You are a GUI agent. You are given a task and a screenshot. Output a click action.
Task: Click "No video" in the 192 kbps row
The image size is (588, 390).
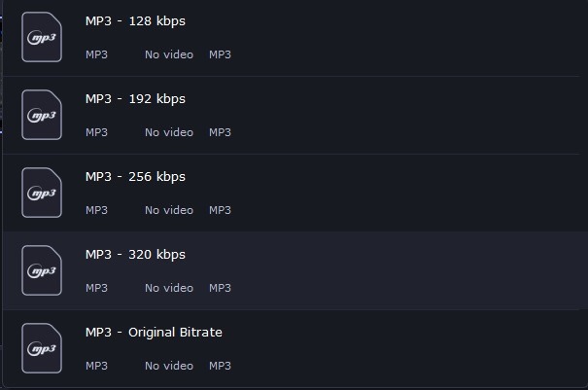pyautogui.click(x=169, y=132)
